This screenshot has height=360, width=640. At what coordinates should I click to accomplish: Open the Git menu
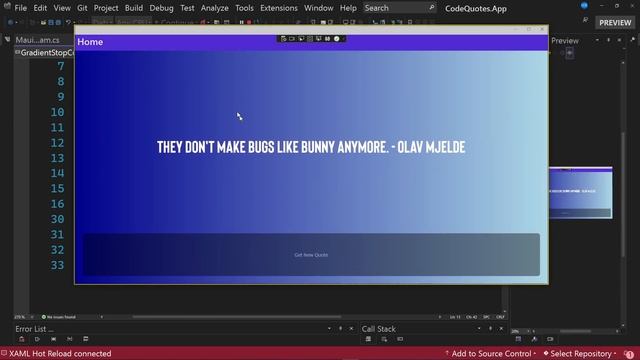pyautogui.click(x=82, y=8)
